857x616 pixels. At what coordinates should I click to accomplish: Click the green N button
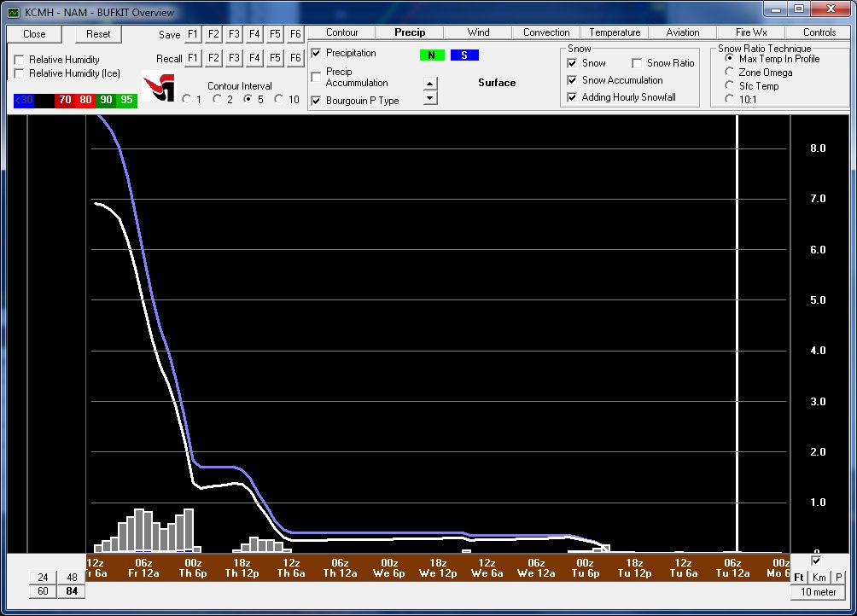[x=432, y=55]
